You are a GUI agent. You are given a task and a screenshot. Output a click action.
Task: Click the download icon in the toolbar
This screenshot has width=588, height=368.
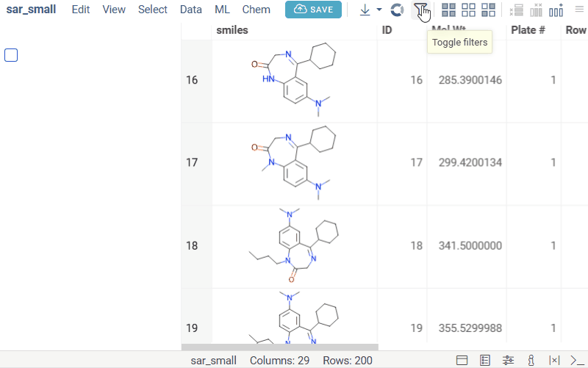tap(365, 10)
